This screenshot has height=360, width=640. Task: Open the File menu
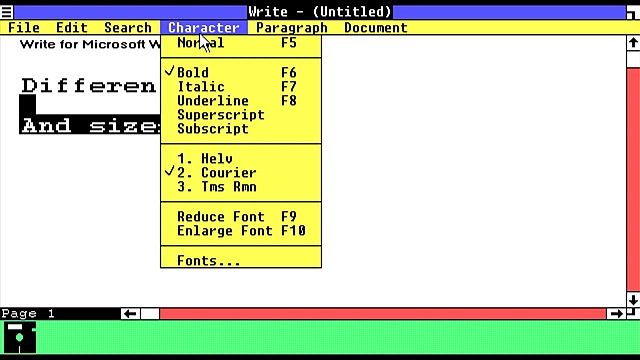(24, 28)
